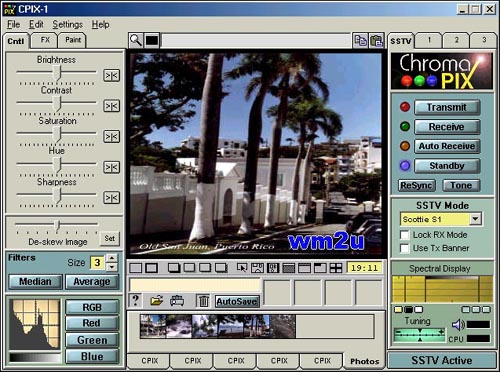Select the first thumbnail in the photo strip

pos(153,327)
